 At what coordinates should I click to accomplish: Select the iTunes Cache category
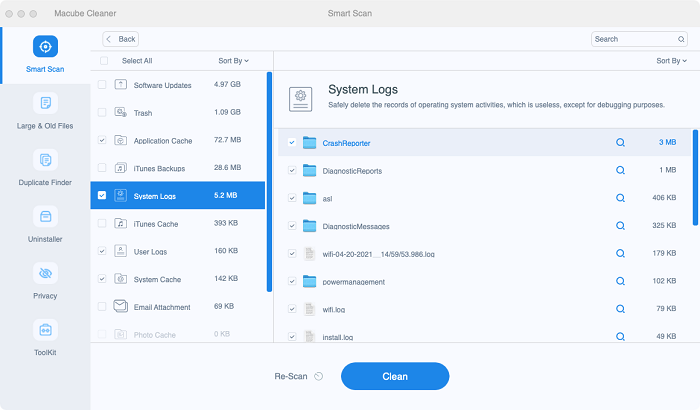178,223
